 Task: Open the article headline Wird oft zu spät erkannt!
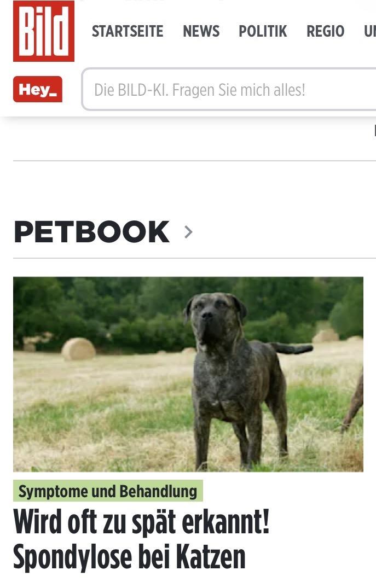click(x=141, y=522)
